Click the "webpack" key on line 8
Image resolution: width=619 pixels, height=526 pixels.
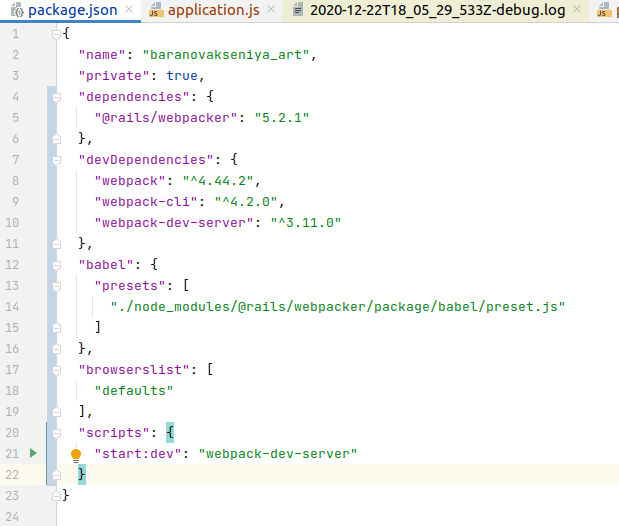[x=130, y=181]
